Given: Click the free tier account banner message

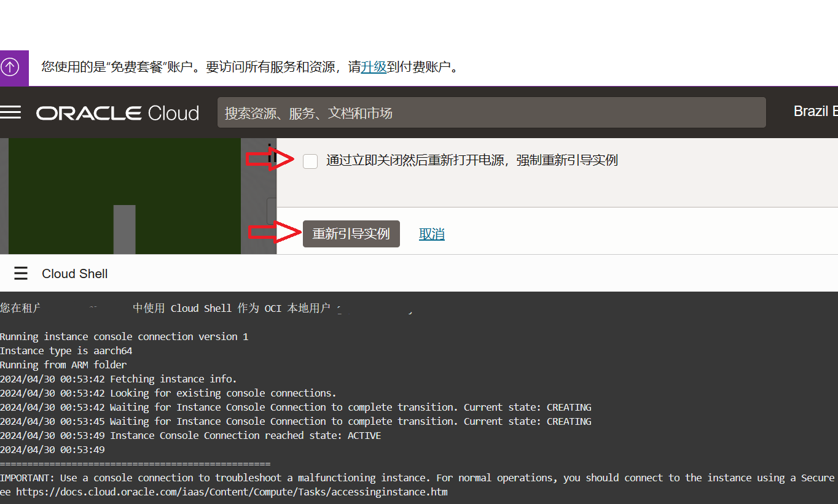Looking at the screenshot, I should 249,67.
